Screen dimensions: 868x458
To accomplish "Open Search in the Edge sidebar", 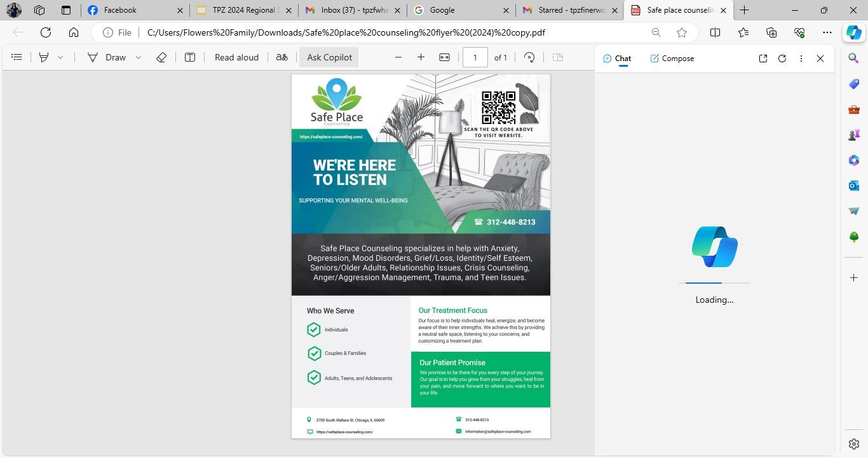I will [854, 59].
